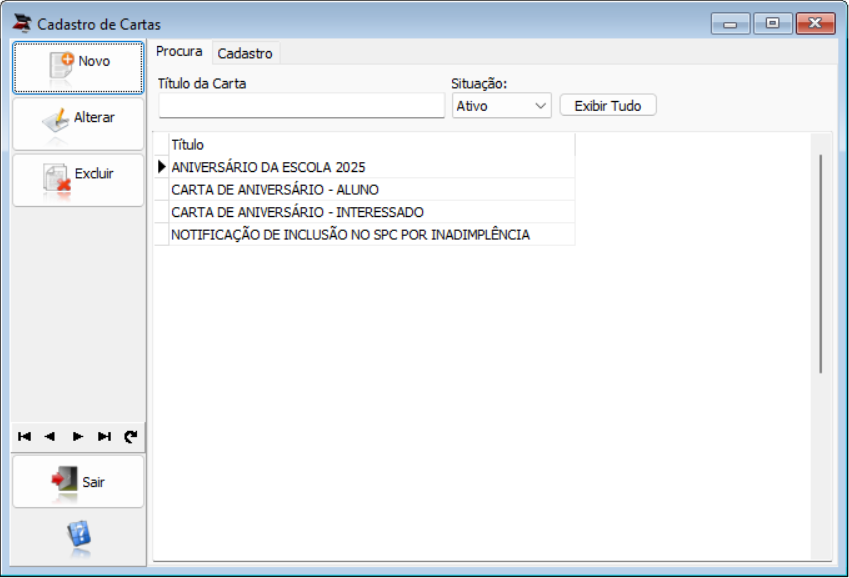Click the Exibir Tudo button
Screen dimensions: 849x578
click(608, 106)
